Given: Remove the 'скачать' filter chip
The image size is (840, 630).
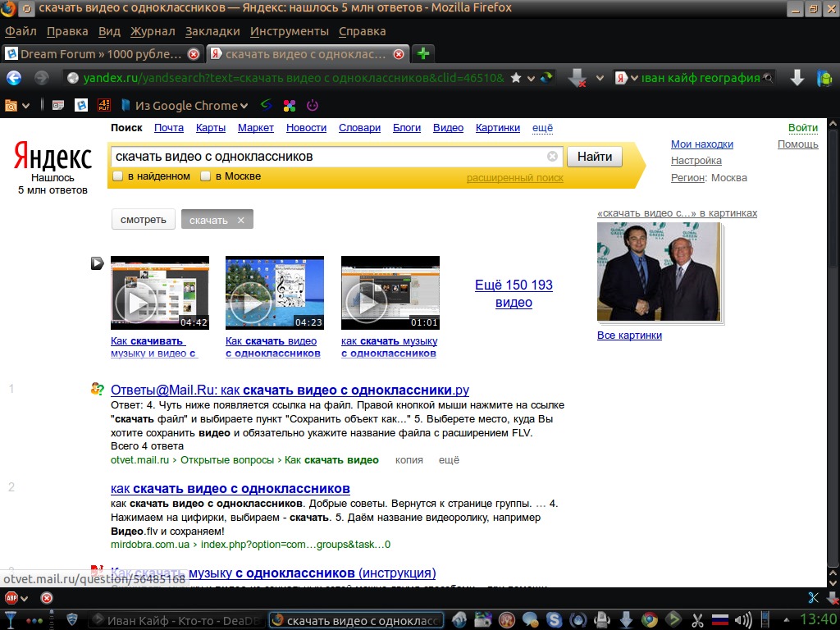Looking at the screenshot, I should point(241,220).
